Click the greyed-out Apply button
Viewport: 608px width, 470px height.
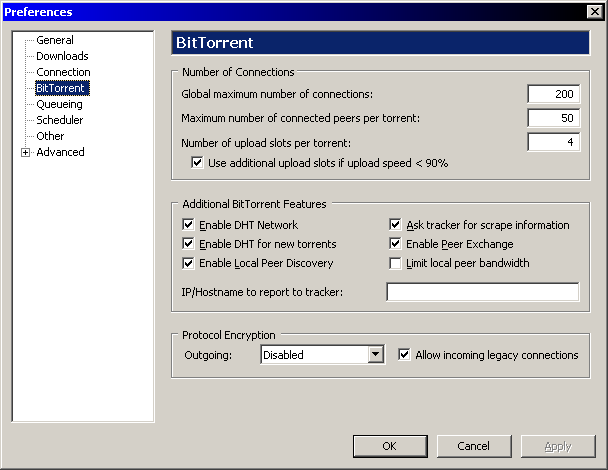click(558, 446)
